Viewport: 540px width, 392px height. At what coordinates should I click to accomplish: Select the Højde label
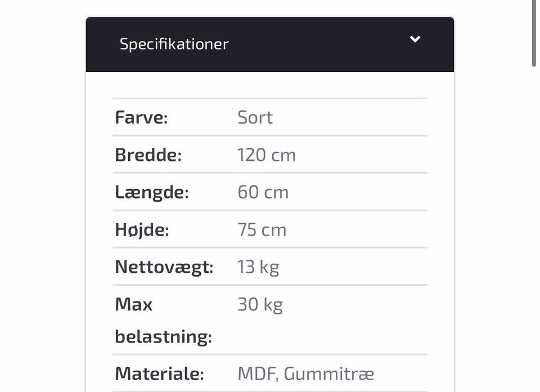click(142, 229)
